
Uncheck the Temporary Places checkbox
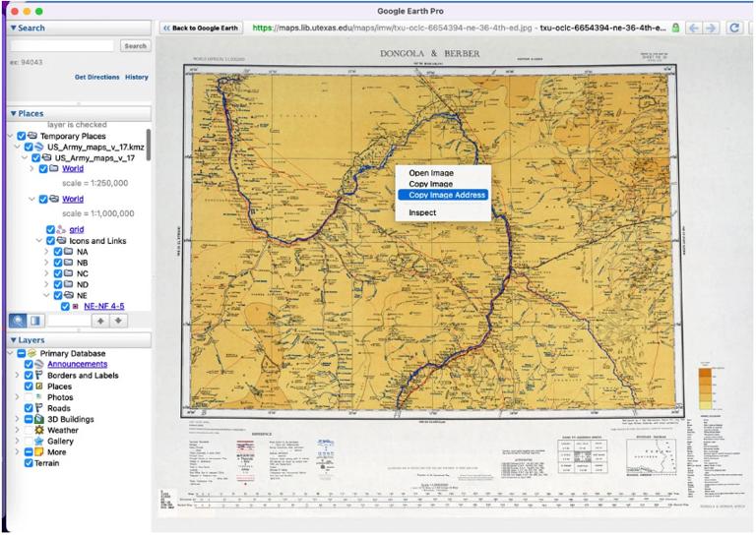tap(22, 137)
